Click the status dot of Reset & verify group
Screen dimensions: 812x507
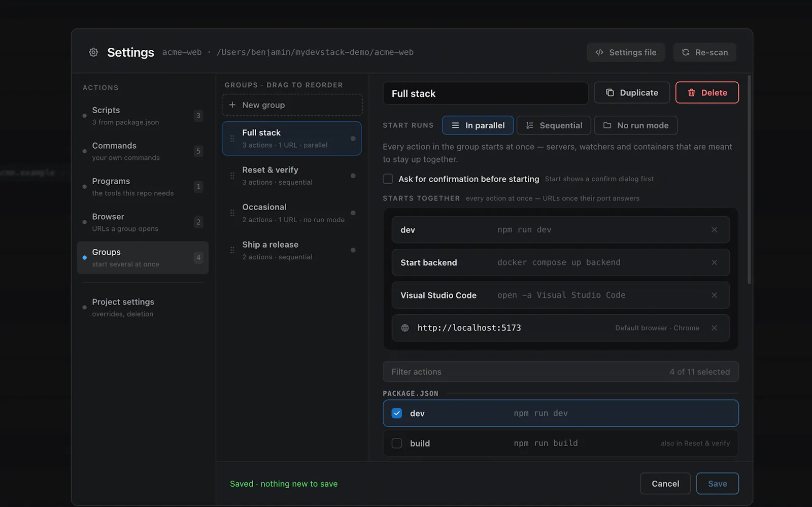[x=353, y=176]
